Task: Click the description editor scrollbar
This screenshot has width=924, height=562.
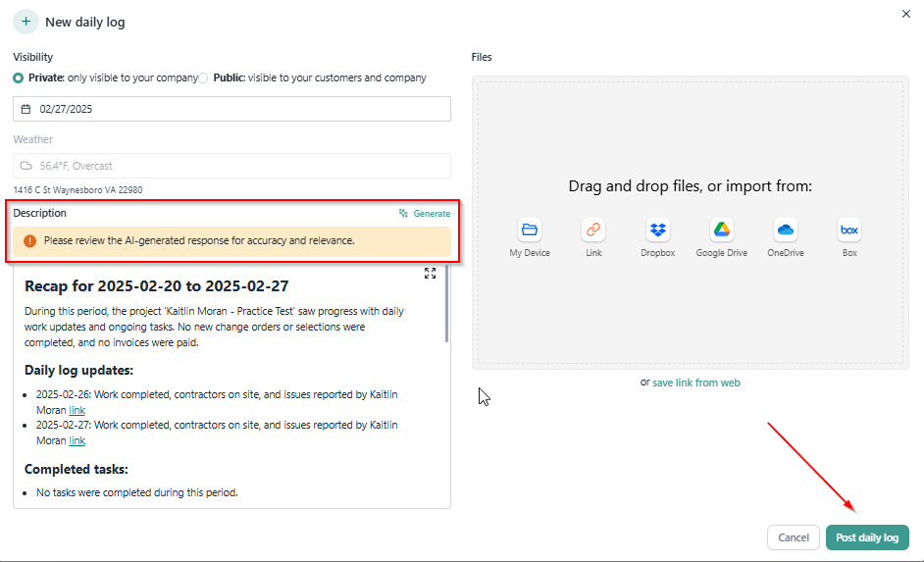Action: point(446,304)
